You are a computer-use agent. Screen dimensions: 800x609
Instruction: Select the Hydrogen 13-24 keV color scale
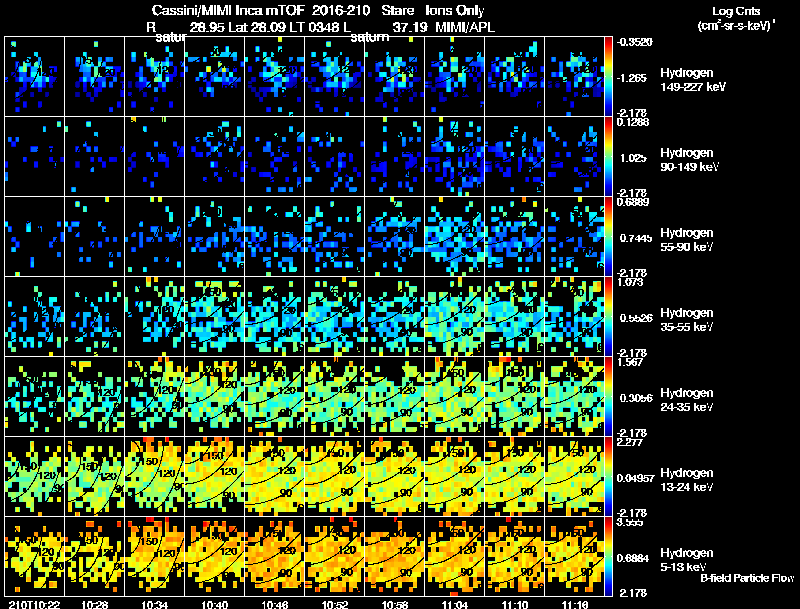coord(608,476)
